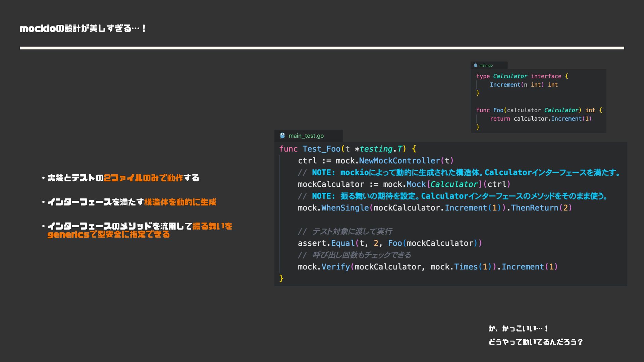
Task: Click code line 'Increment(n int) int'
Action: point(524,85)
